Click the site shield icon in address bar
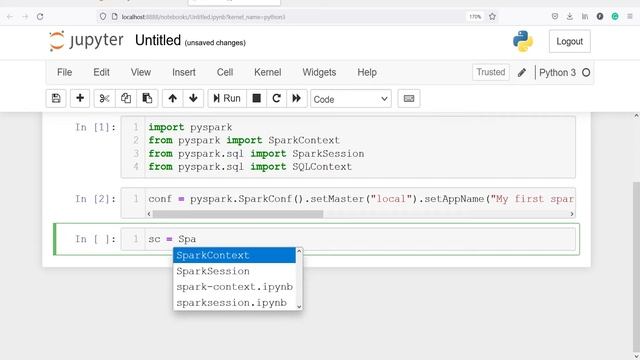Screen dimensions: 640x360 (103, 17)
